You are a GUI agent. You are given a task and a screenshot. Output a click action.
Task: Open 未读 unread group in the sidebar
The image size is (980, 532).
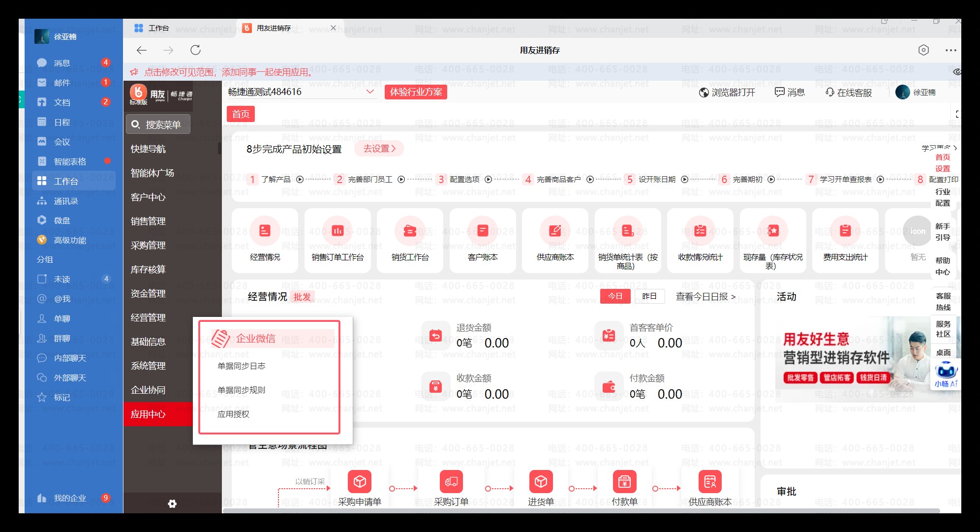(x=61, y=279)
